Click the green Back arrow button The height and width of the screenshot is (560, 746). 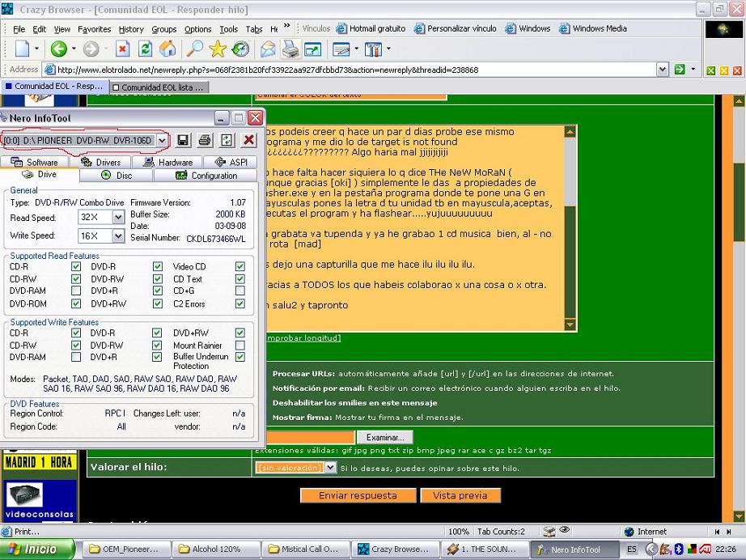point(58,49)
